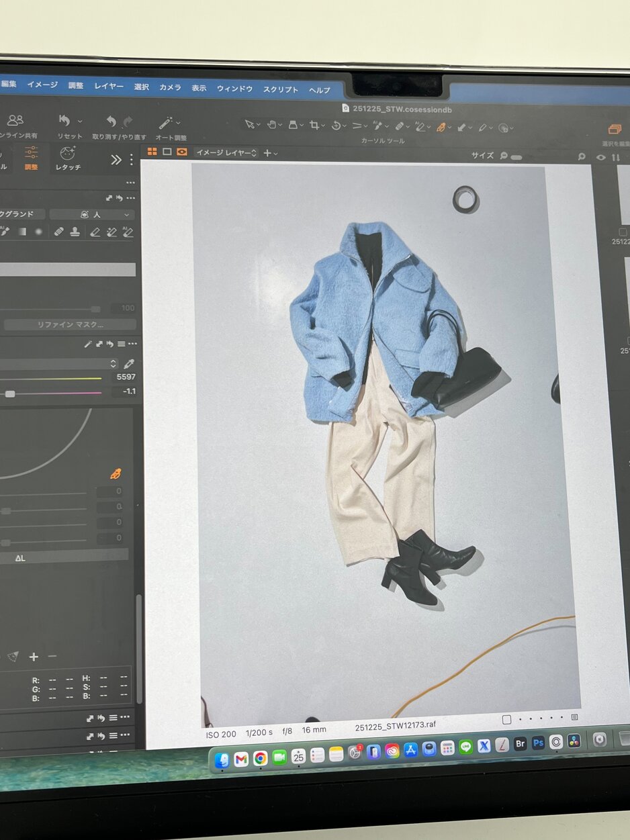Tick the color tag checkbox below the image
The height and width of the screenshot is (840, 630).
(507, 719)
